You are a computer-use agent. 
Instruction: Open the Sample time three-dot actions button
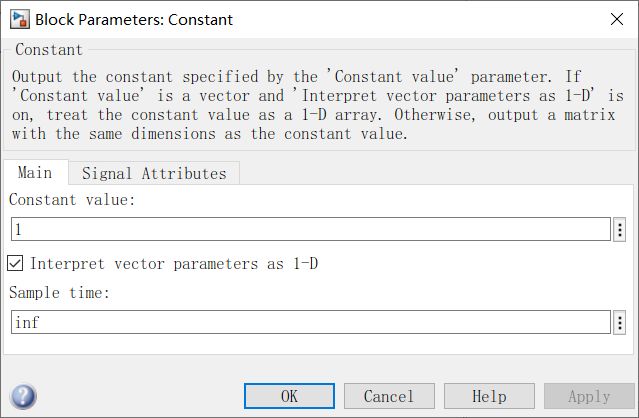click(x=620, y=322)
